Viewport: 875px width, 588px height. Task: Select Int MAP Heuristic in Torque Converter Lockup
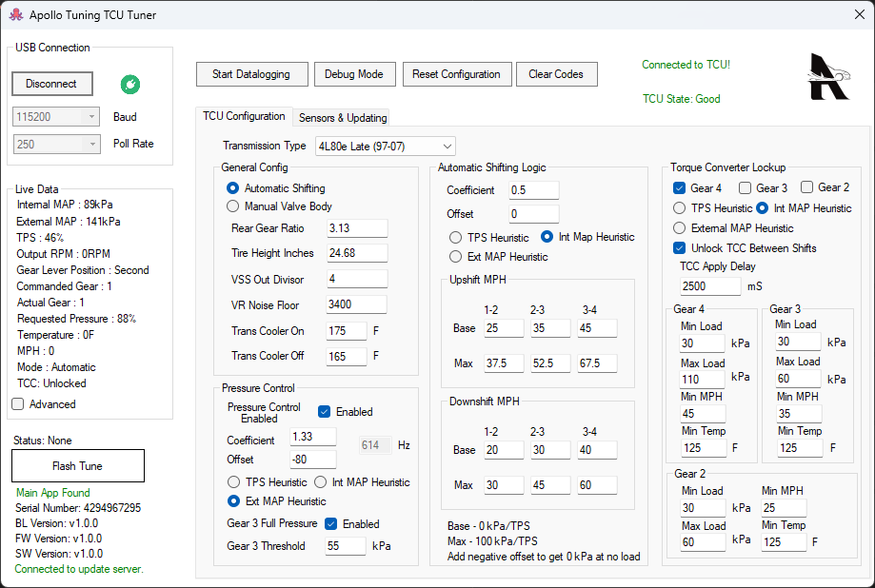point(804,208)
